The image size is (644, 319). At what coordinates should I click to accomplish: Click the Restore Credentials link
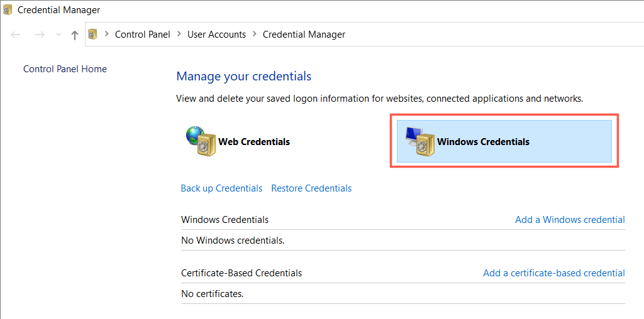311,188
